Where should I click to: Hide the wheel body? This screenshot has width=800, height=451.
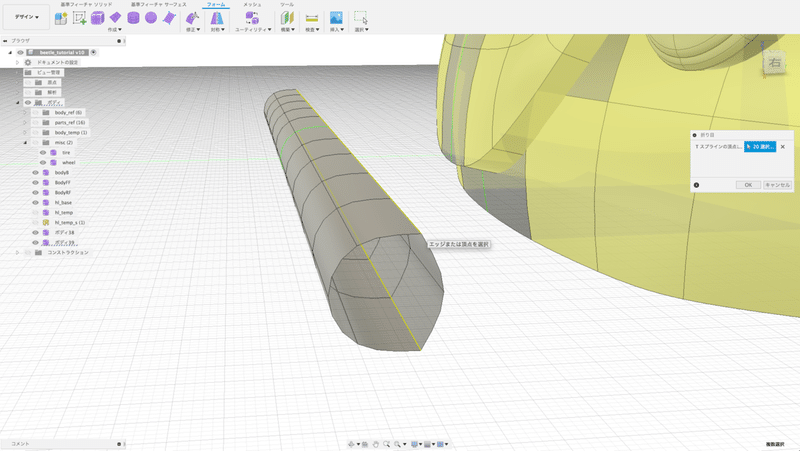[x=43, y=163]
